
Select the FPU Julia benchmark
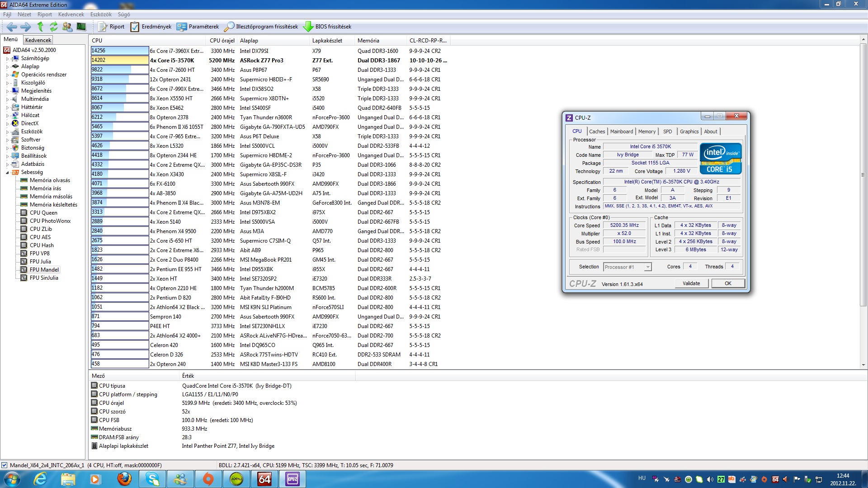click(x=40, y=262)
